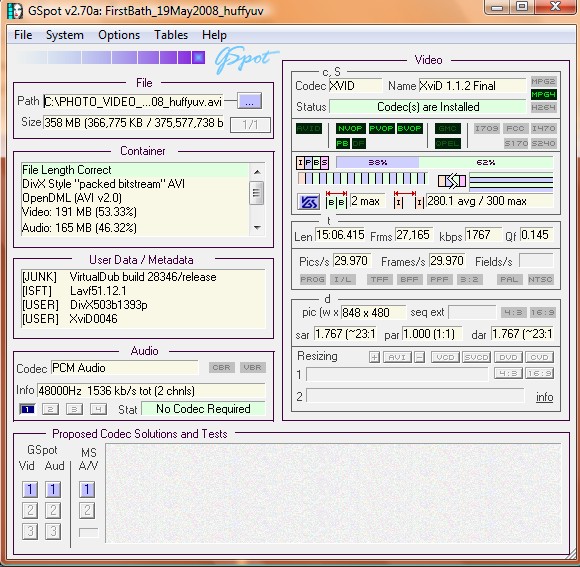
Task: Open the Tables menu
Action: 171,35
